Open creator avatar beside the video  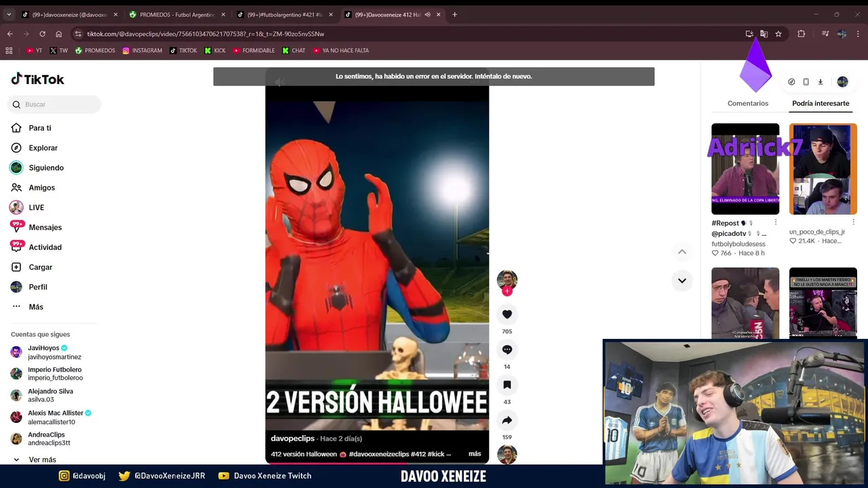507,279
